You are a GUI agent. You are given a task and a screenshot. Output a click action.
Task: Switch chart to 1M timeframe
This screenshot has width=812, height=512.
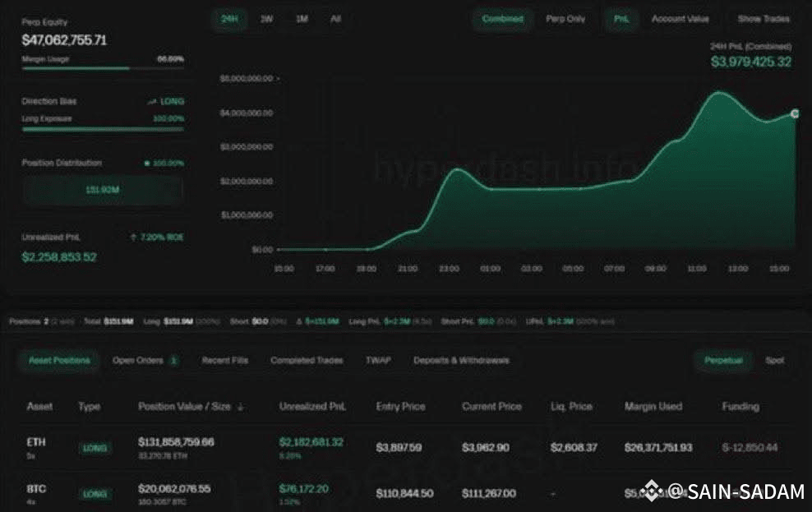click(x=302, y=19)
